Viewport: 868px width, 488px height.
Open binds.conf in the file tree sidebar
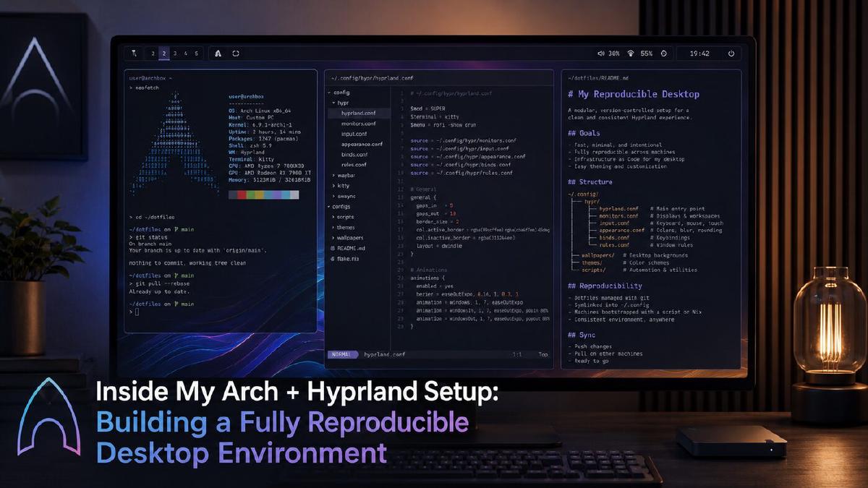point(354,155)
